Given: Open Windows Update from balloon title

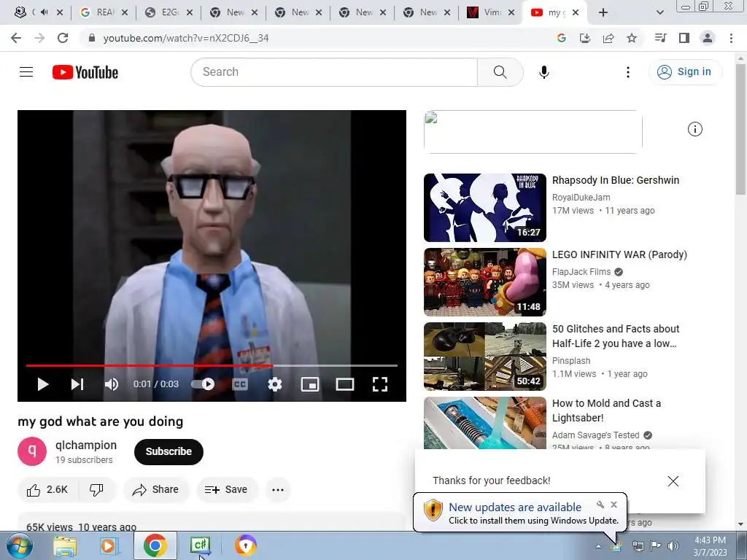Looking at the screenshot, I should pyautogui.click(x=515, y=507).
